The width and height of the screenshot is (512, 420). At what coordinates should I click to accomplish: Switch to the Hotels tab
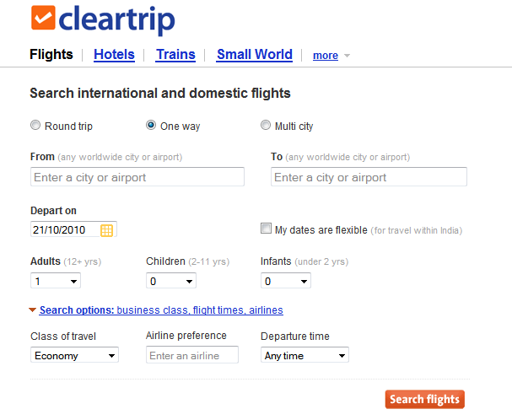pos(114,55)
